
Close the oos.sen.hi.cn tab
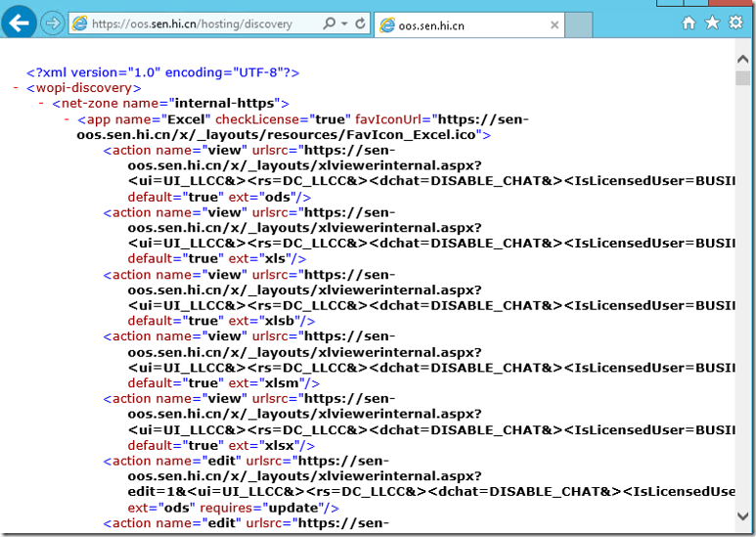point(555,24)
